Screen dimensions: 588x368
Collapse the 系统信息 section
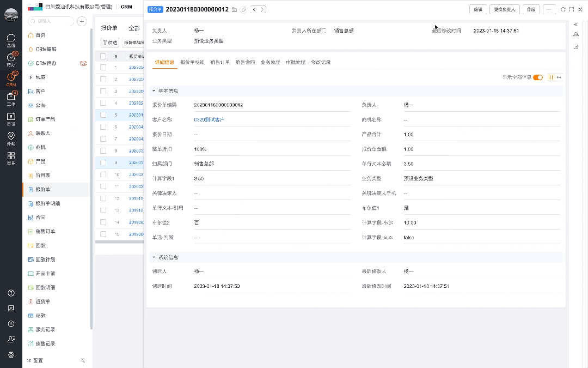coord(154,257)
